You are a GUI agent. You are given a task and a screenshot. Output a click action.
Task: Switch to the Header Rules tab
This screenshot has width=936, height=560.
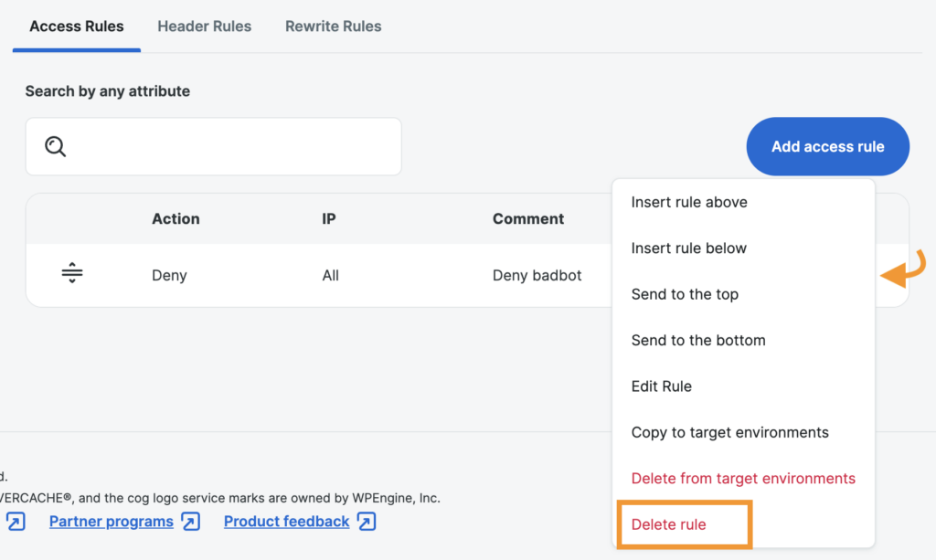click(204, 26)
